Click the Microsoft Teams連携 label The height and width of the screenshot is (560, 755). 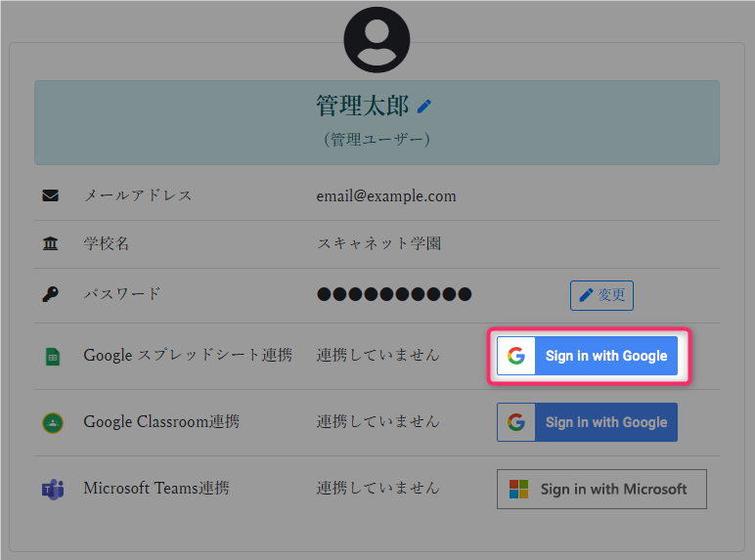click(x=156, y=489)
